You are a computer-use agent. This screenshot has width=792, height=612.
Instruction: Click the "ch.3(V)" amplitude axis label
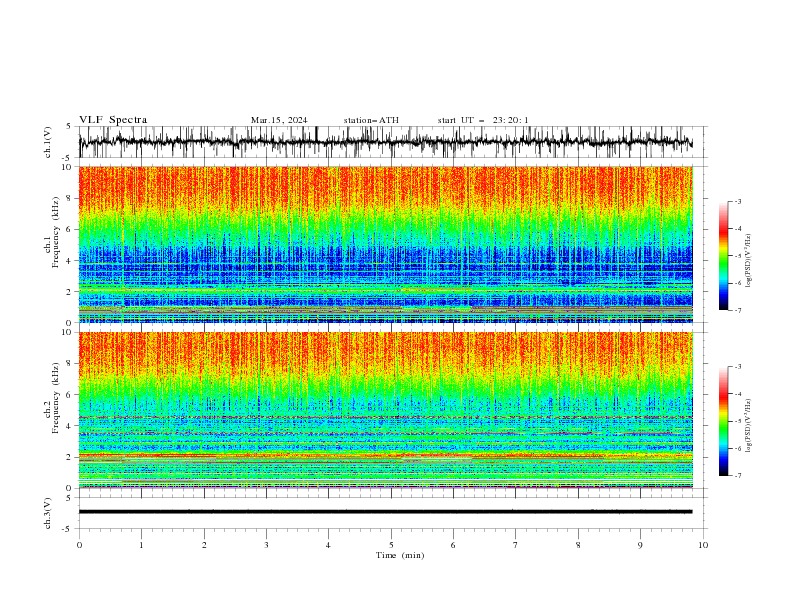[48, 513]
